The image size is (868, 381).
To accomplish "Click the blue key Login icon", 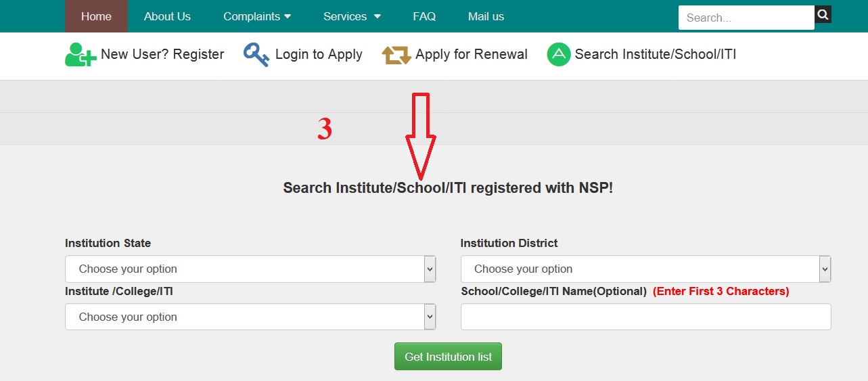I will point(256,55).
